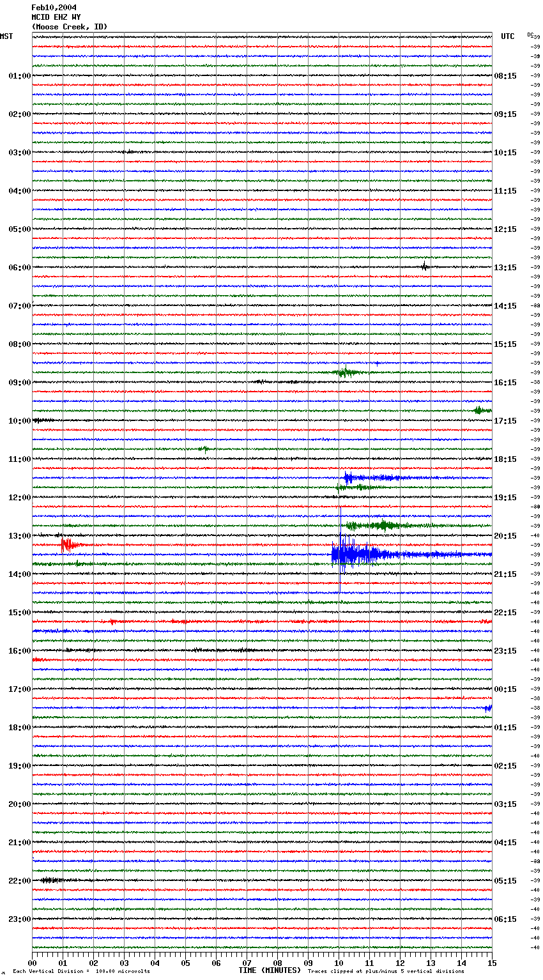Select the 16:15 UTC time label

tap(505, 383)
